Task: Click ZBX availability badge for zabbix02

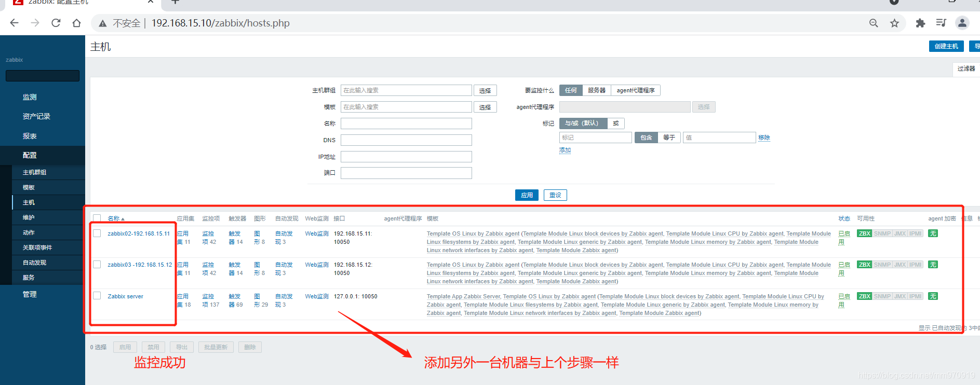Action: point(865,233)
